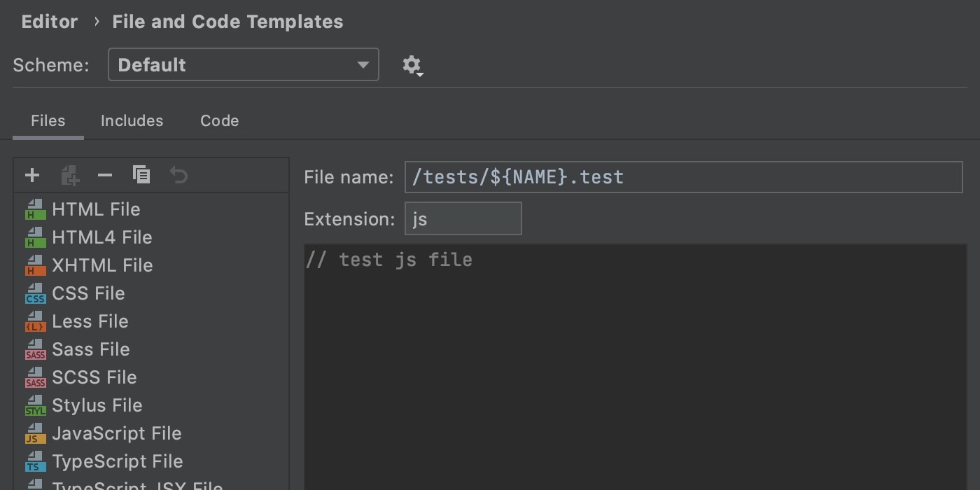Screen dimensions: 980x490
Task: Click the Extension input field
Action: point(463,218)
